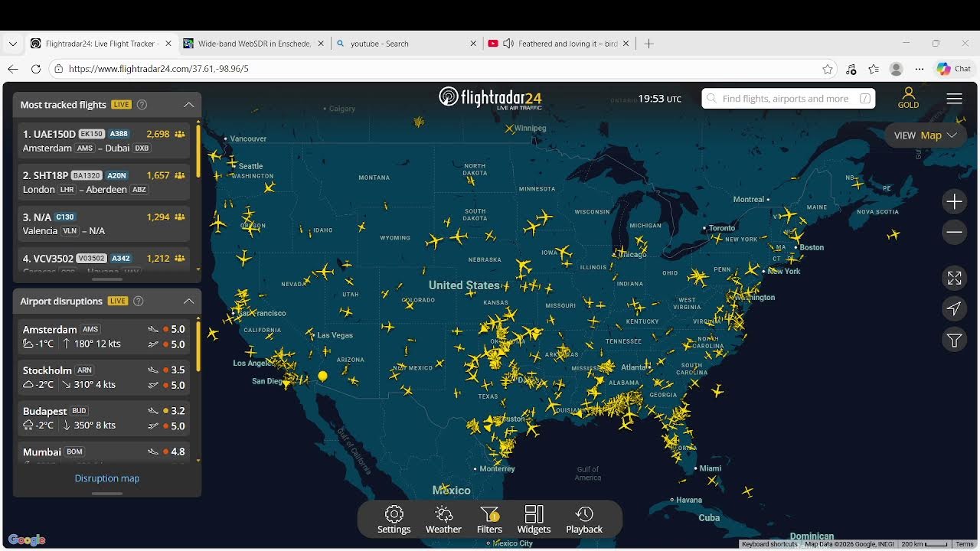This screenshot has height=551, width=980.
Task: Open the browser profile avatar
Action: tap(897, 69)
